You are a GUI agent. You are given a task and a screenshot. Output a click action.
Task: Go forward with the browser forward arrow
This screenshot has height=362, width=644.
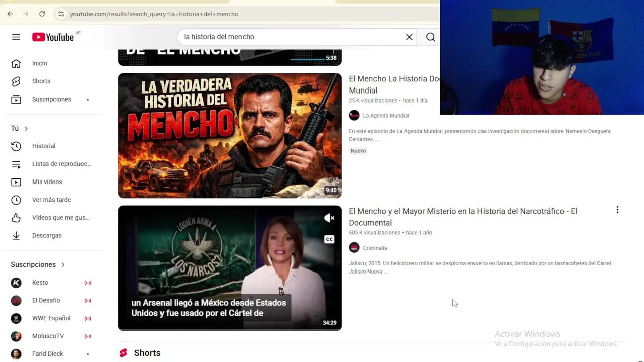click(x=26, y=14)
